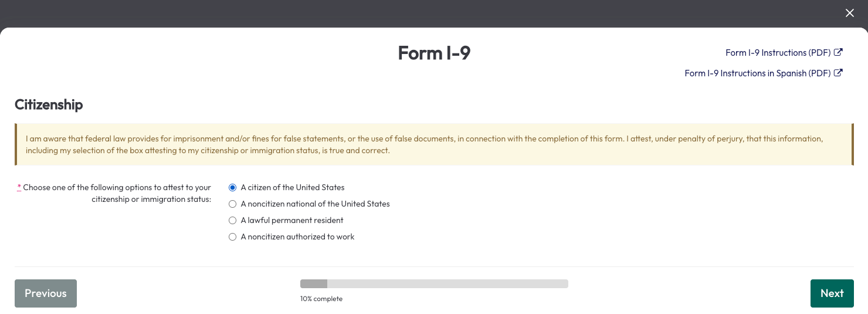Choose "A noncitizen national of the United States"
The height and width of the screenshot is (314, 868).
[233, 204]
